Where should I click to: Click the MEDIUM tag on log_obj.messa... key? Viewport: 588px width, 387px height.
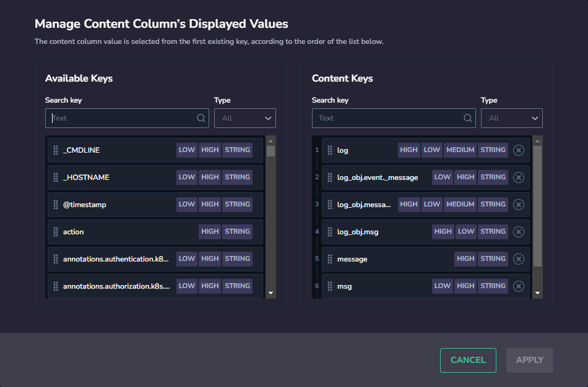tap(460, 204)
